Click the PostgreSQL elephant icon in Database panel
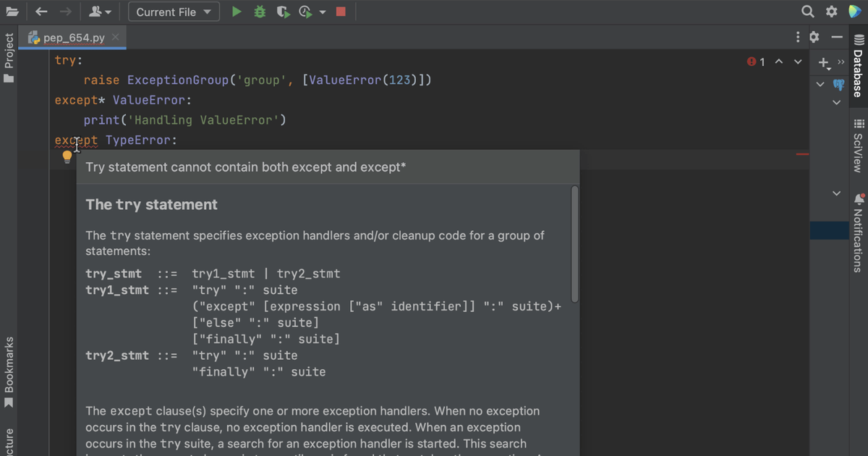 coord(838,84)
